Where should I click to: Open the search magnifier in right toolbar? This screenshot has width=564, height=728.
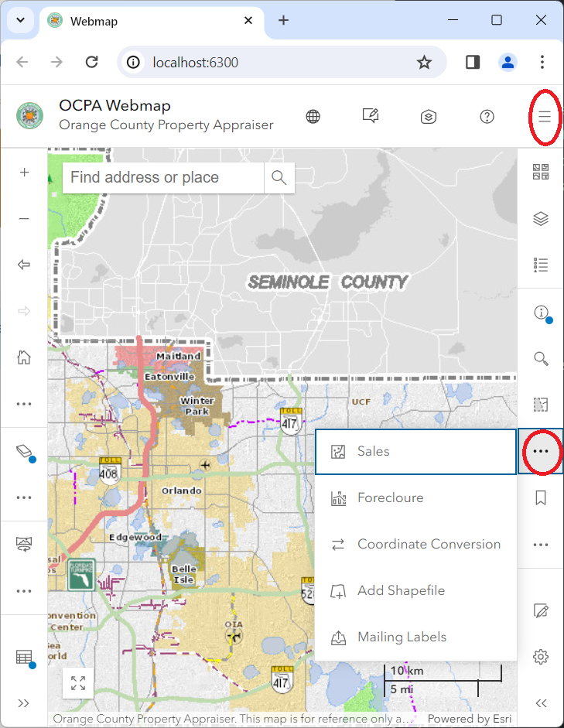(x=541, y=358)
